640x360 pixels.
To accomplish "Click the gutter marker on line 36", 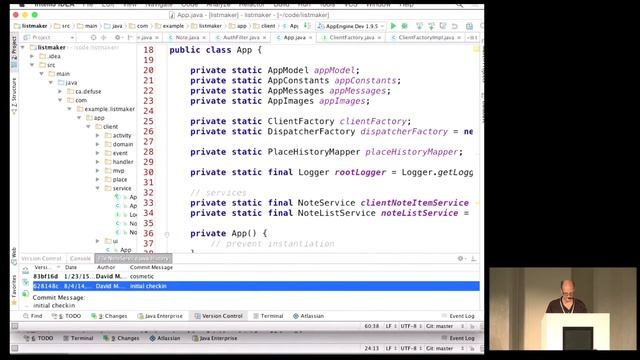I will tap(167, 234).
